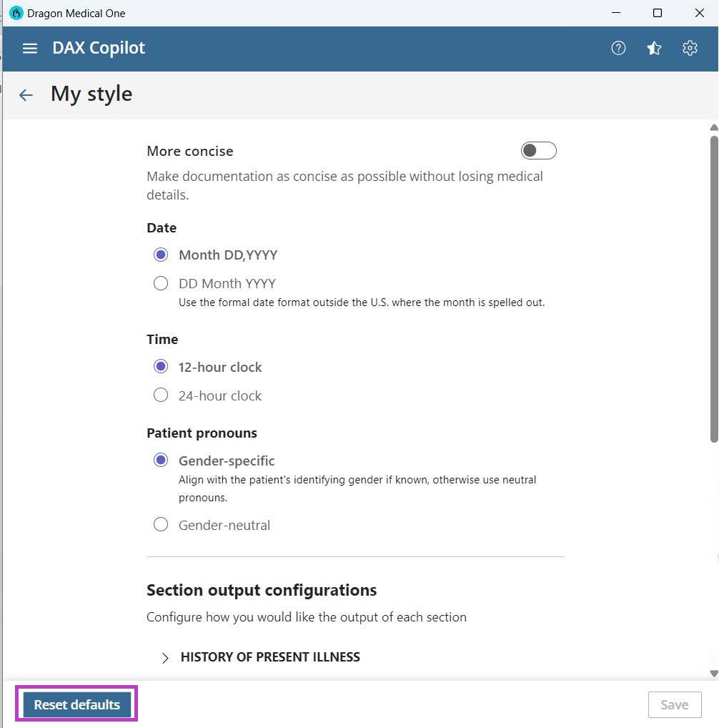Select the Month DD,YYYY date format
The image size is (719, 728).
(161, 255)
